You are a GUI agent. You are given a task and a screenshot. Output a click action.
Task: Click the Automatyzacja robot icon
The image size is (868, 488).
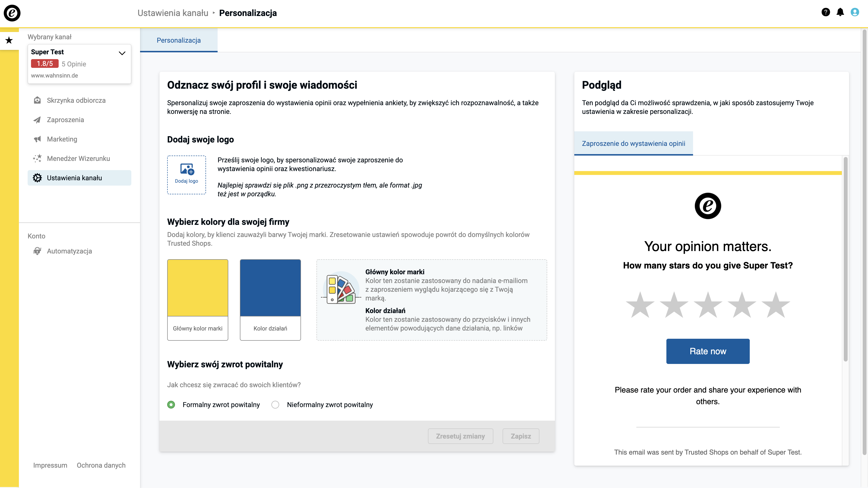click(x=37, y=251)
